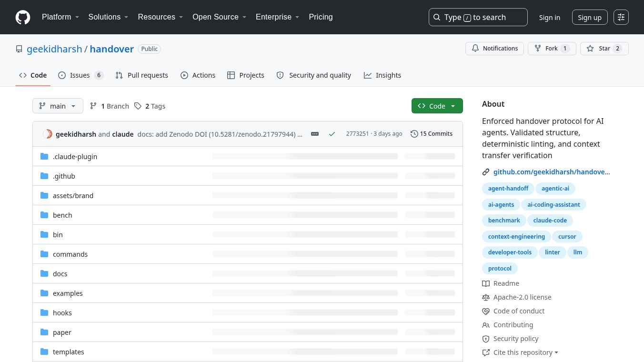Open the Resources dropdown menu

tap(161, 17)
